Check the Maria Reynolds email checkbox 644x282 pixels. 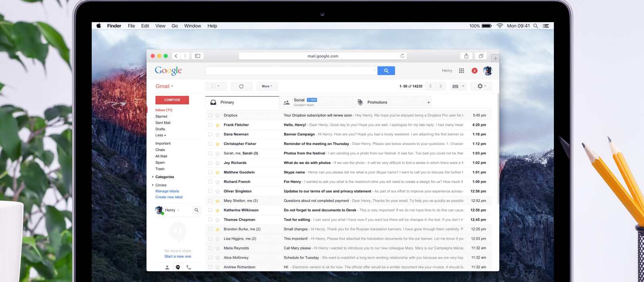click(x=210, y=248)
